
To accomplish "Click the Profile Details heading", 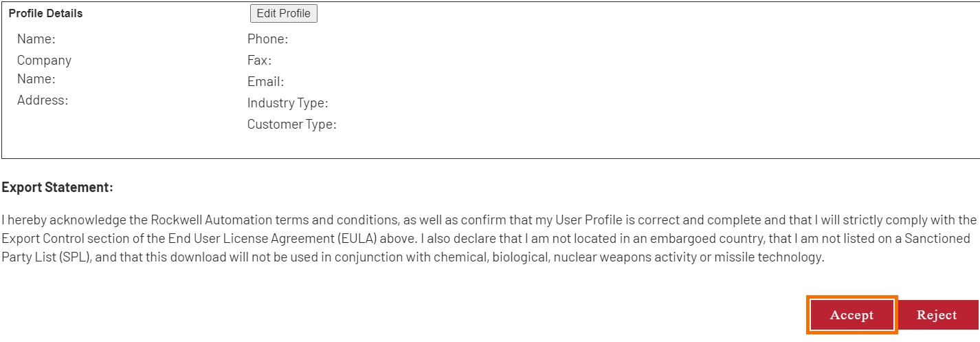I will pos(45,13).
